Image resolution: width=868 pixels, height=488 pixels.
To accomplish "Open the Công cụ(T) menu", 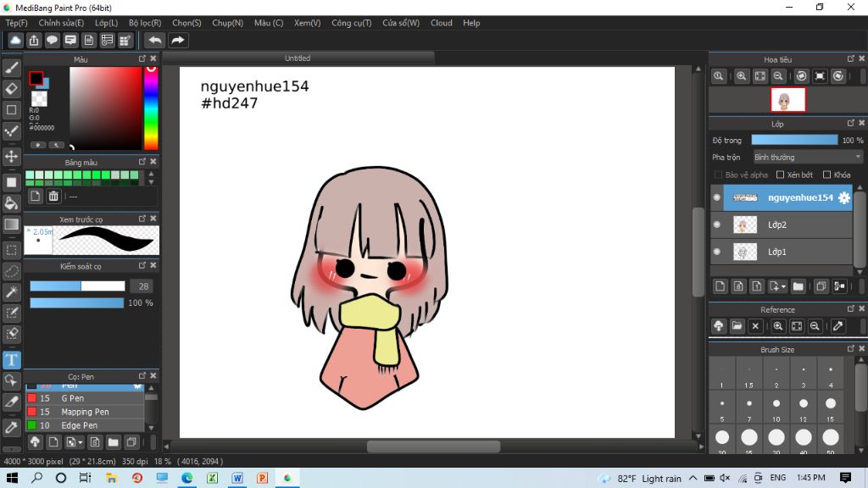I will (351, 23).
